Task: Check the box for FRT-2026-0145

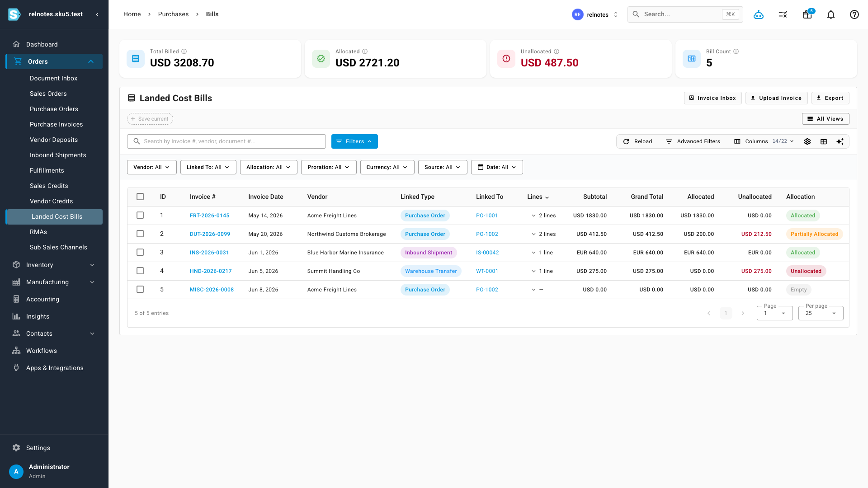Action: point(140,215)
